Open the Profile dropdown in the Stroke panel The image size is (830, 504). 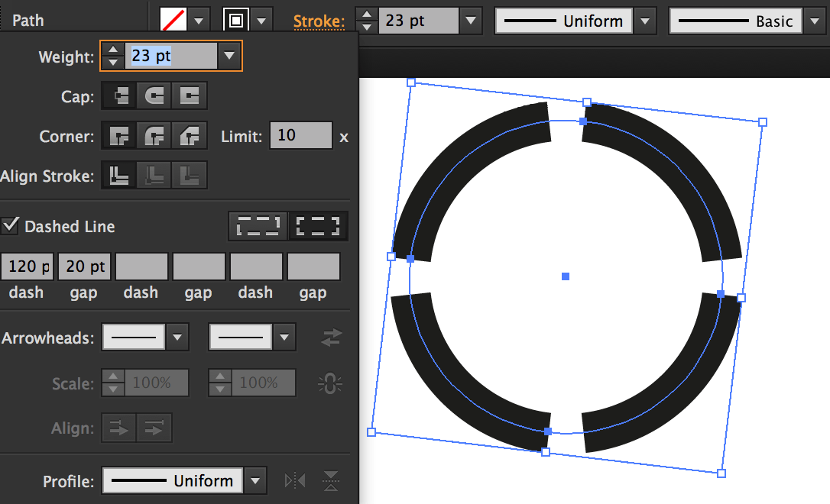click(255, 481)
